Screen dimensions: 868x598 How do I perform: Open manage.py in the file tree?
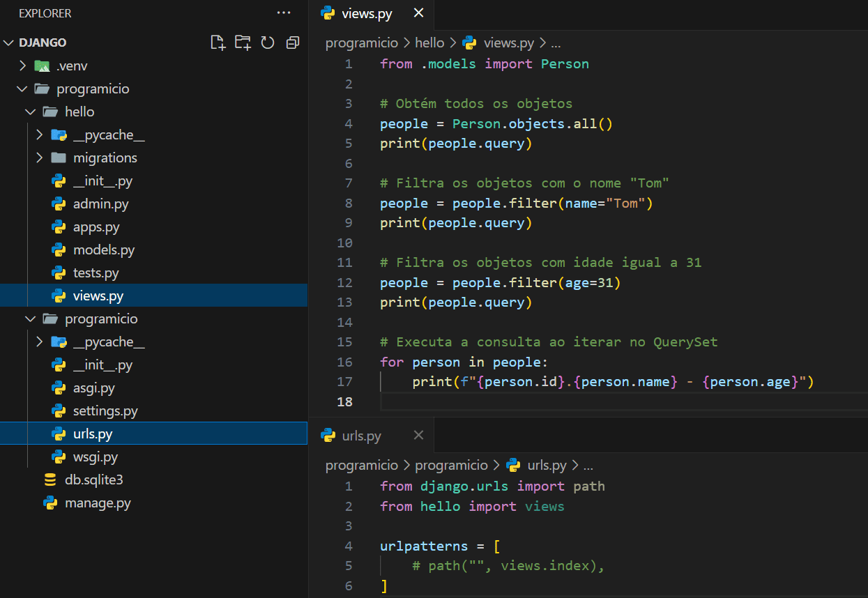98,503
